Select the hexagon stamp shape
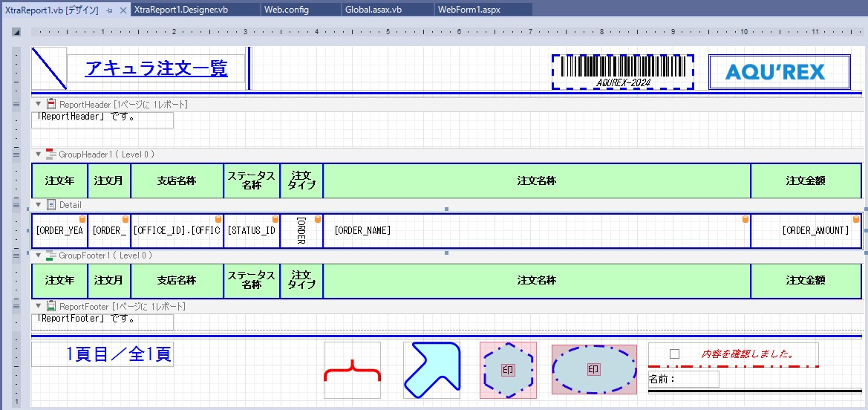The image size is (868, 410). point(508,370)
